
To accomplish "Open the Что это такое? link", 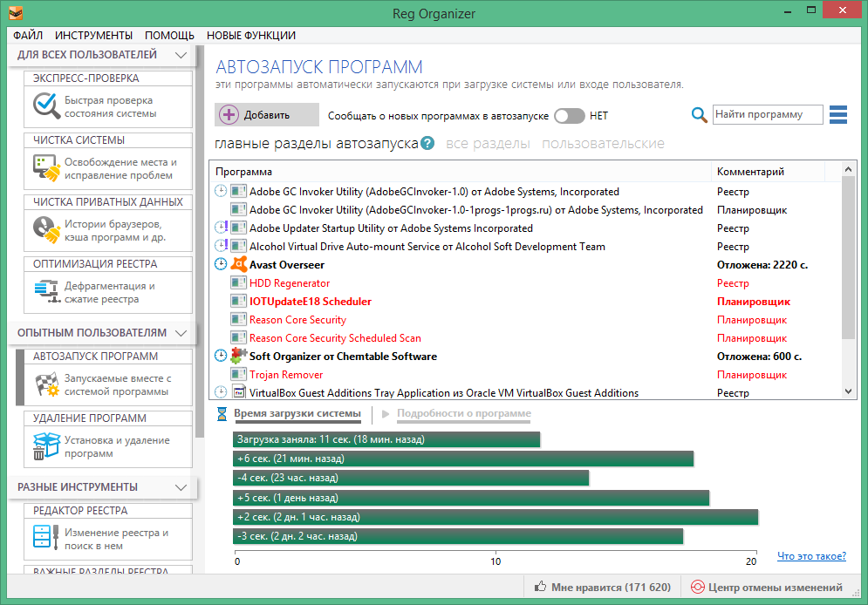I will click(811, 556).
